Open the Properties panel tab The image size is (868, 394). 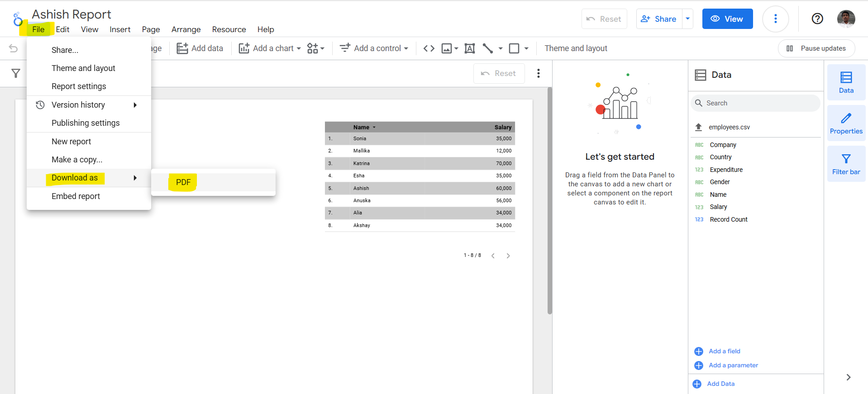[846, 123]
